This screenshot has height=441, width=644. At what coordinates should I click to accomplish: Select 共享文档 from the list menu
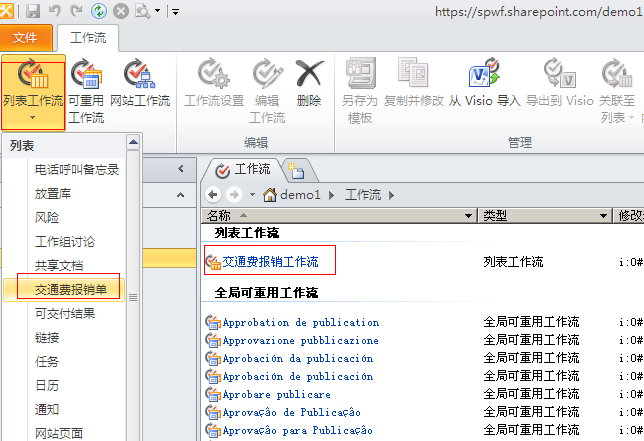pos(64,266)
